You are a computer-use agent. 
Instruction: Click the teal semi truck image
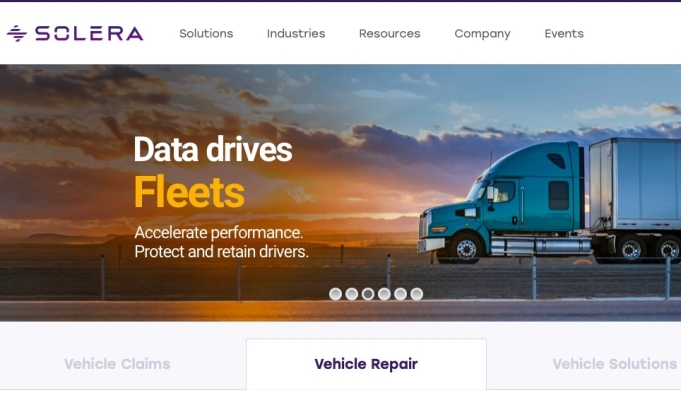549,201
